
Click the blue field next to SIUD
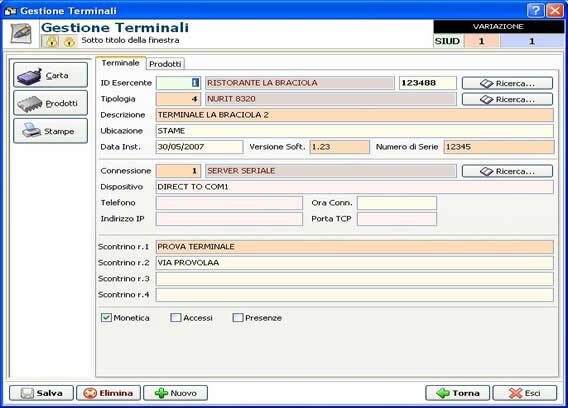[532, 41]
